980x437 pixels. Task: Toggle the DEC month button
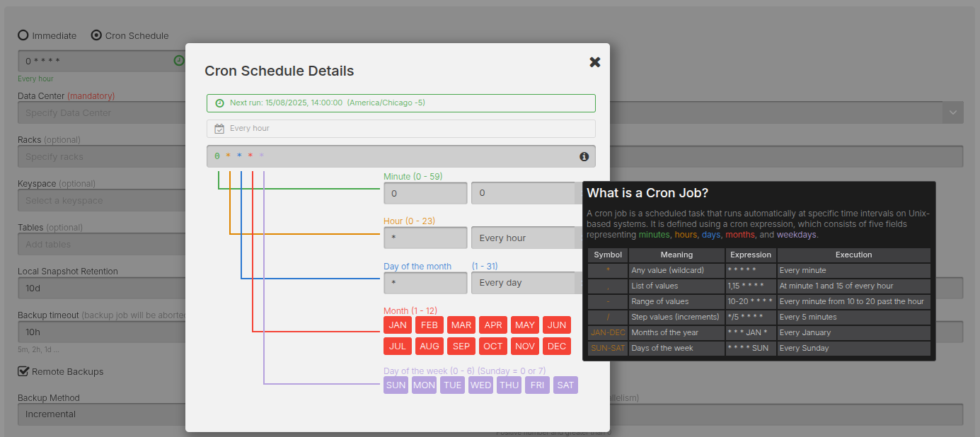point(557,346)
